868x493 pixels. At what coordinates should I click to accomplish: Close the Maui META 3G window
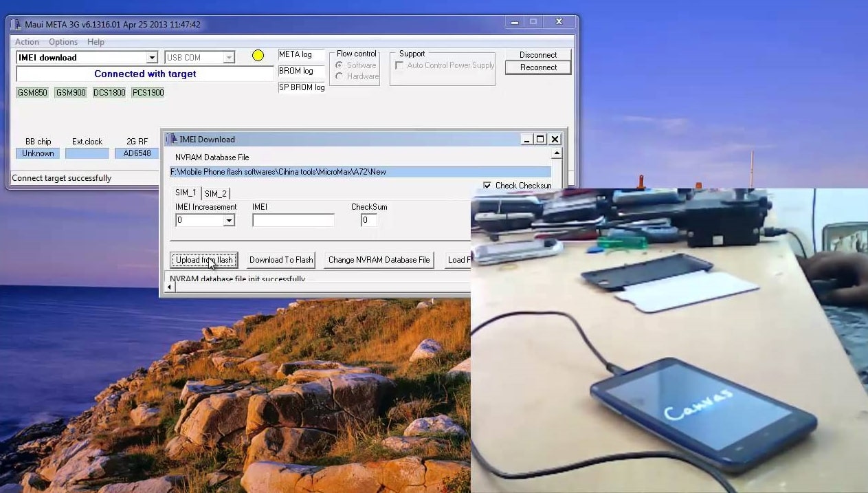[559, 22]
